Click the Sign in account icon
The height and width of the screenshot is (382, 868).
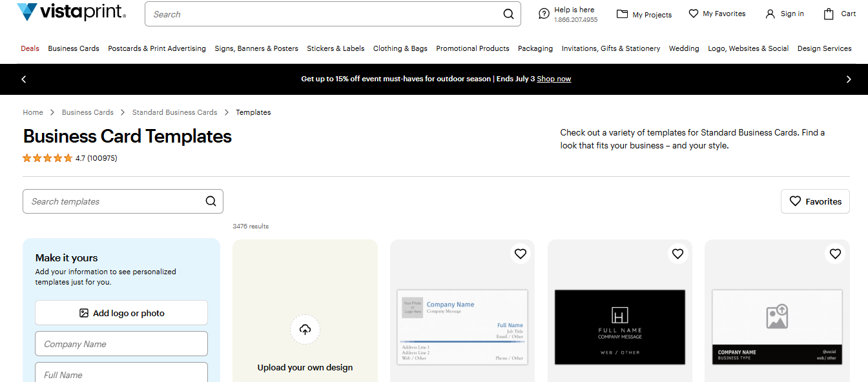tap(770, 14)
